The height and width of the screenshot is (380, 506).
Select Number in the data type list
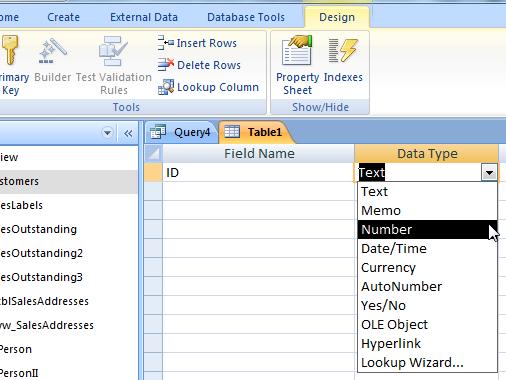[427, 230]
